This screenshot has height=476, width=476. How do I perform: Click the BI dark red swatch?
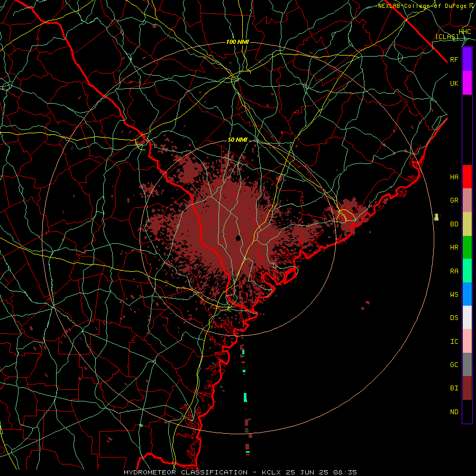click(467, 388)
